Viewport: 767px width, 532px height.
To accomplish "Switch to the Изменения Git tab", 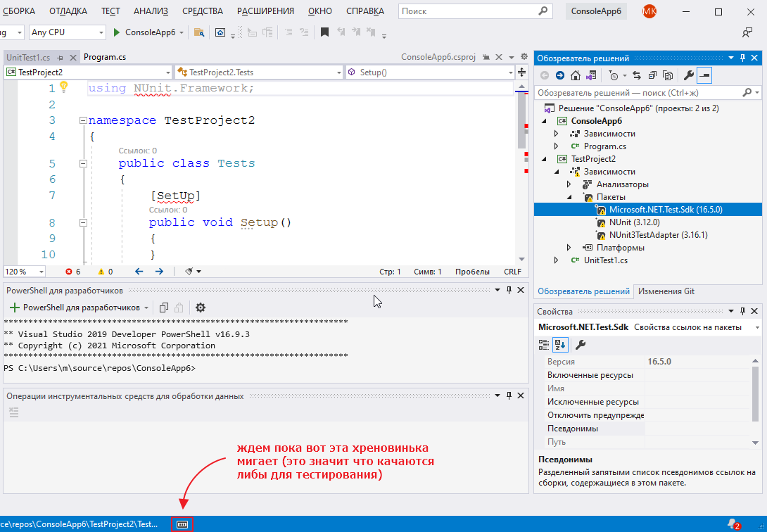I will [666, 291].
